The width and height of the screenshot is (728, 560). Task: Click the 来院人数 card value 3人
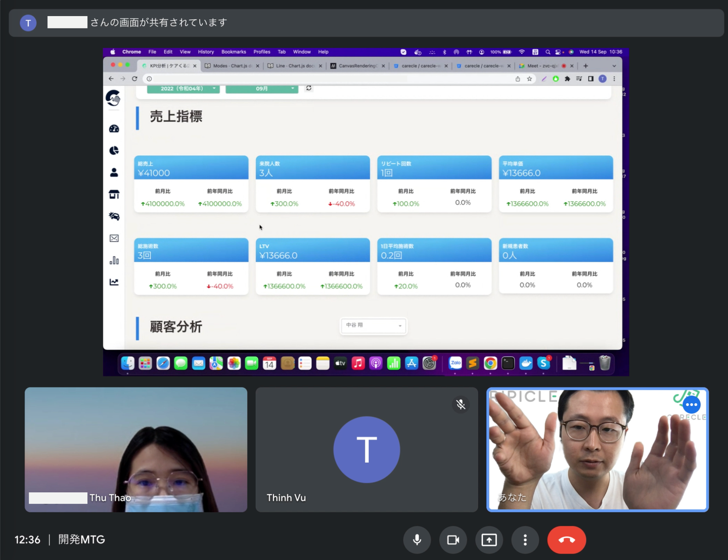[266, 173]
